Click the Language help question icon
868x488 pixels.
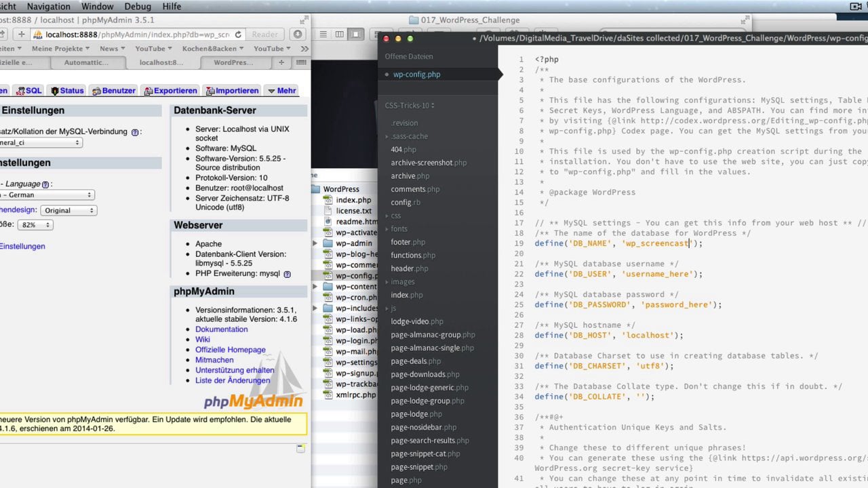(x=45, y=184)
